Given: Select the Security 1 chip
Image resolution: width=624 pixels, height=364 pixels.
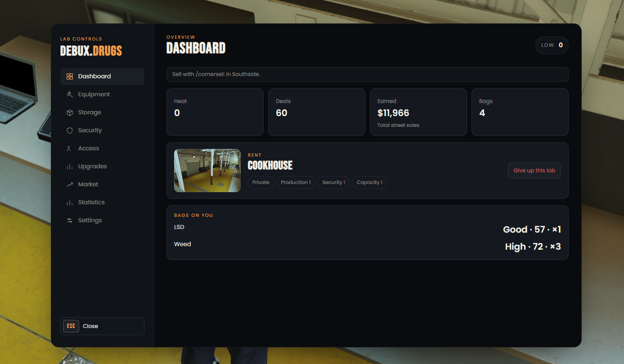Looking at the screenshot, I should coord(334,182).
